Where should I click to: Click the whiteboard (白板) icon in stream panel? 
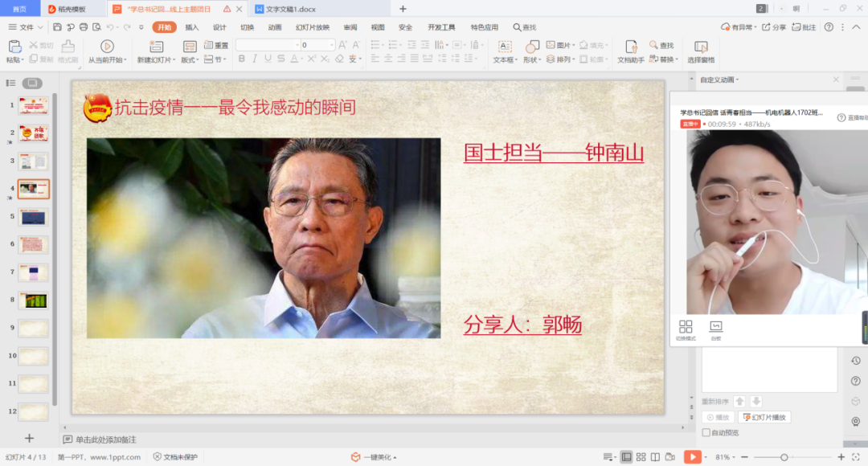(x=715, y=329)
